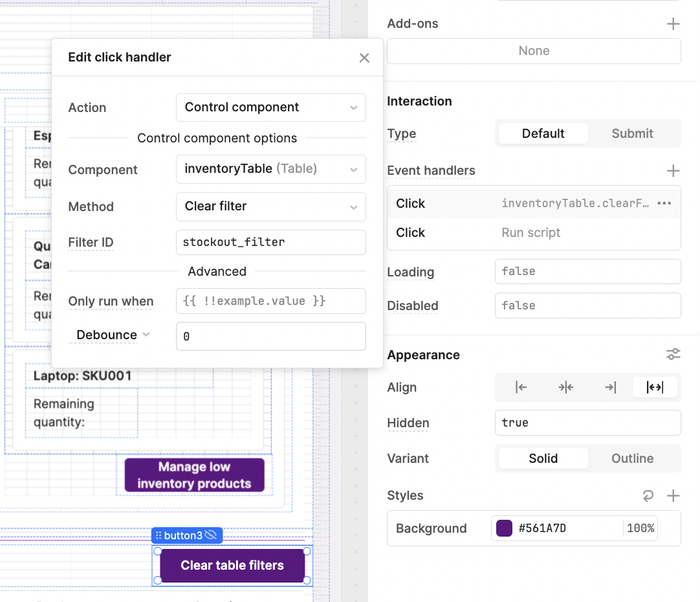
Task: Edit the Disabled false field
Action: [587, 306]
